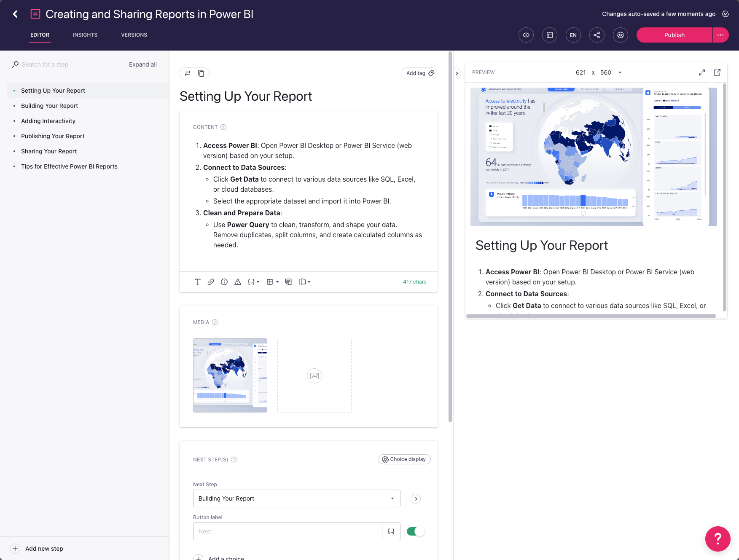Viewport: 739px width, 560px height.
Task: Click the preview height value 560
Action: click(606, 72)
